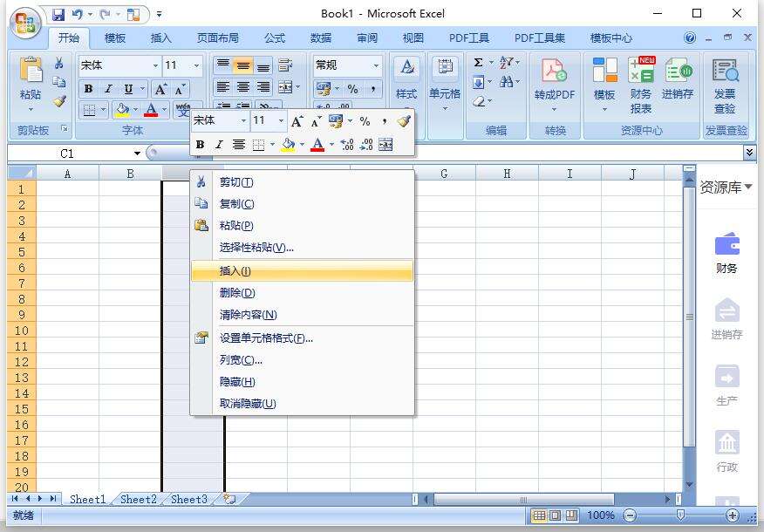
Task: Open the number format dropdown 常规
Action: [376, 65]
